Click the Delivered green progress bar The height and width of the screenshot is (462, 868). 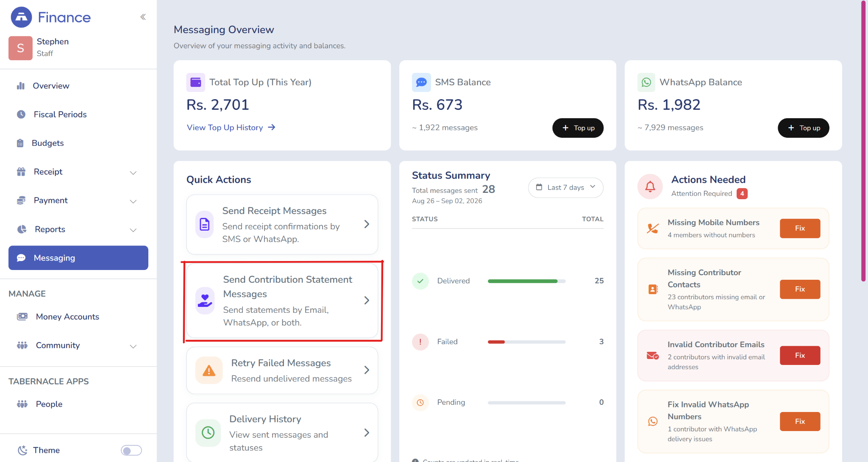coord(526,281)
